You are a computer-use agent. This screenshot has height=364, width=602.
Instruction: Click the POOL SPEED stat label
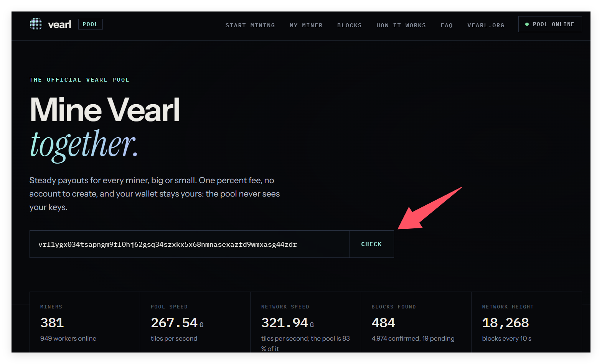[x=169, y=307]
